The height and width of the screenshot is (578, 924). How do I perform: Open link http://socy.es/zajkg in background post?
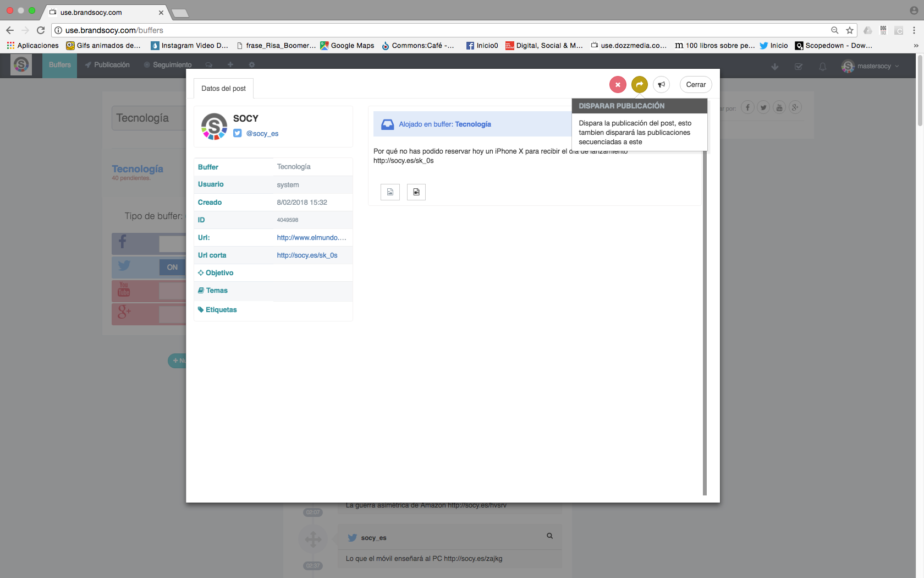473,559
